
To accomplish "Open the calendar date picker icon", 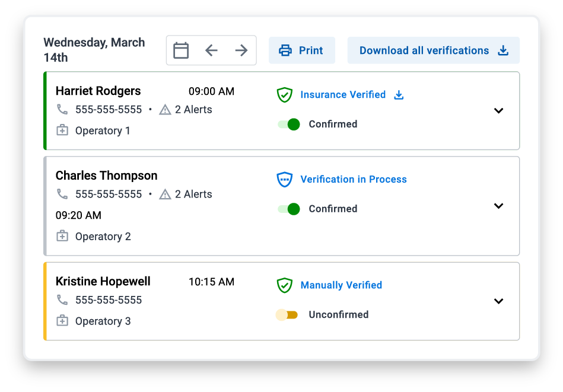I will (181, 50).
